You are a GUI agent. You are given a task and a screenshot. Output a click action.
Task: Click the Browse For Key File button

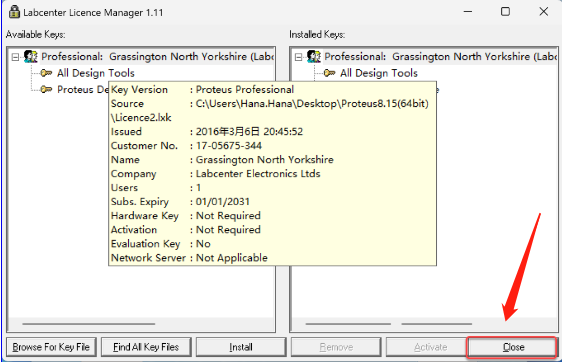[51, 347]
